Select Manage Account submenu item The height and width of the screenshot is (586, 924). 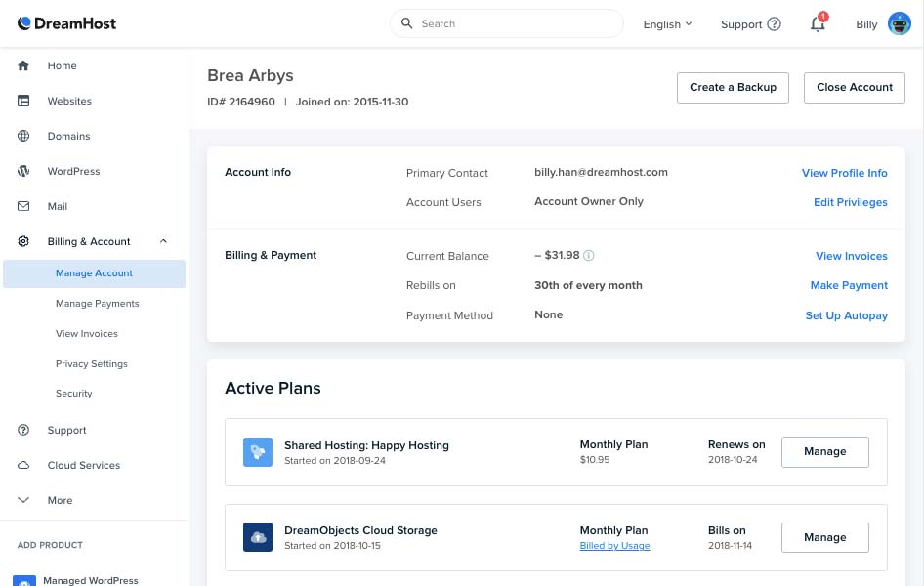pyautogui.click(x=95, y=273)
